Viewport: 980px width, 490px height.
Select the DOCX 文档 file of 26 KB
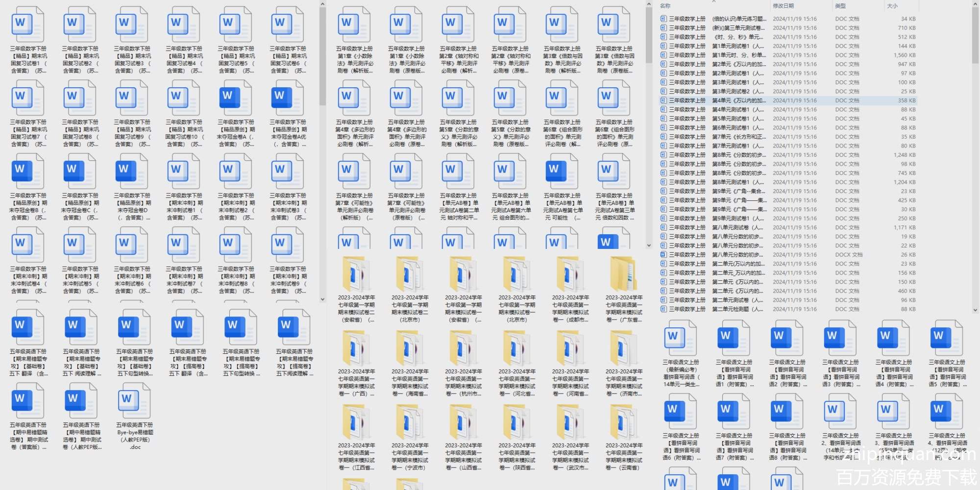(x=735, y=255)
